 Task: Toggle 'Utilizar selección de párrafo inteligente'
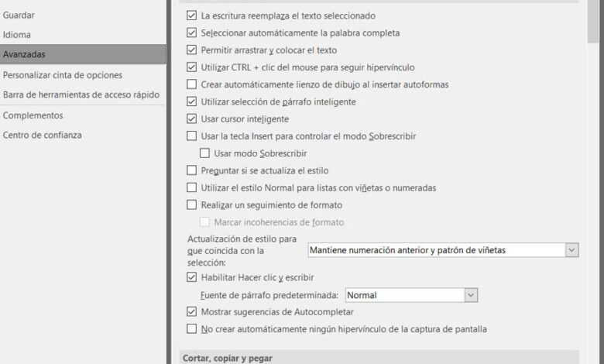(x=192, y=101)
